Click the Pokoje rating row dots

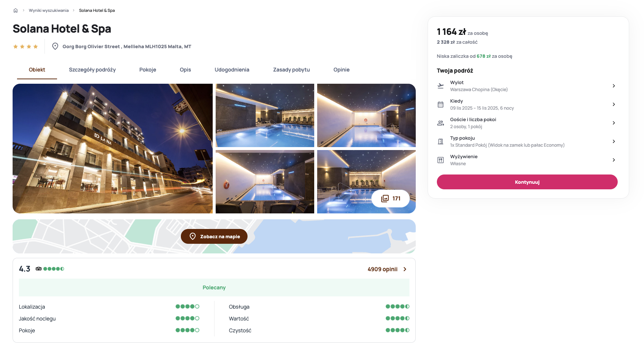point(187,330)
